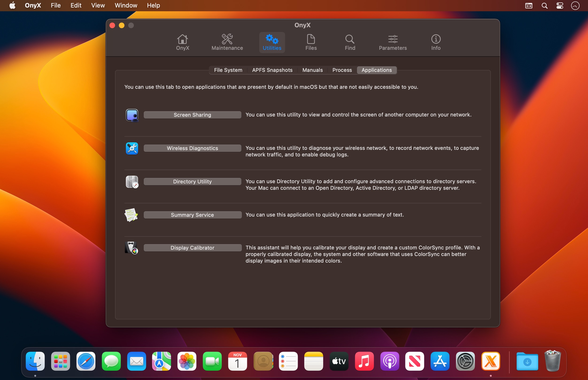Open Control Center from the menu bar
The image size is (588, 380).
coord(560,5)
